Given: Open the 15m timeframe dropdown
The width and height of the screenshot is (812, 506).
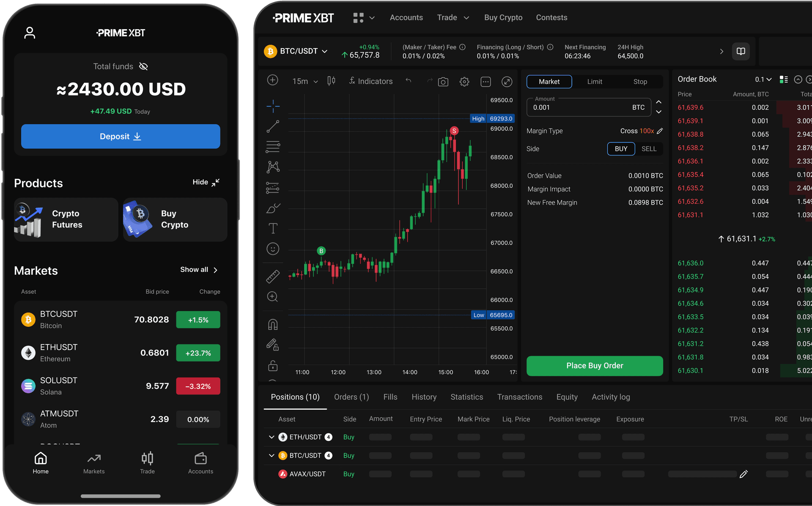Looking at the screenshot, I should tap(305, 81).
